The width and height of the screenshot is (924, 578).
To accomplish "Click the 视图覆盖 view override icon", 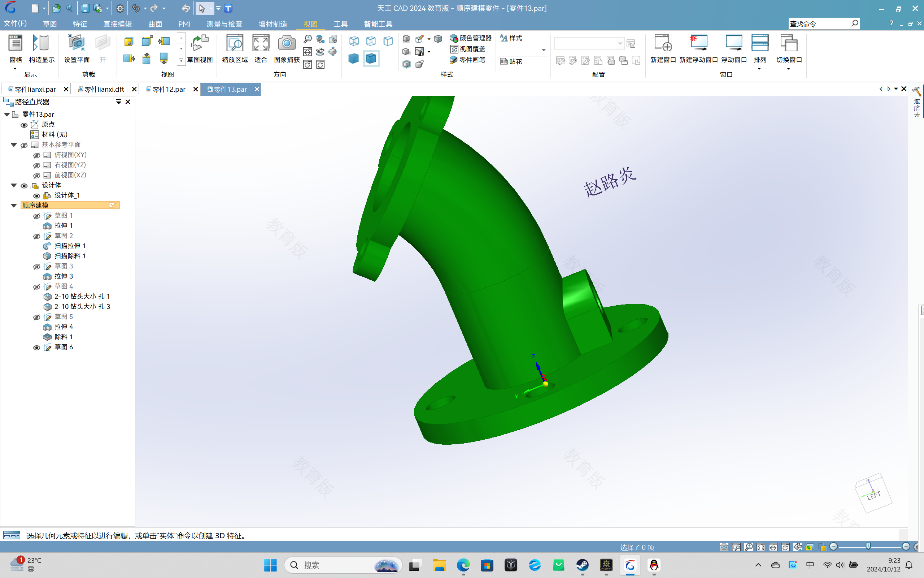I will click(468, 49).
